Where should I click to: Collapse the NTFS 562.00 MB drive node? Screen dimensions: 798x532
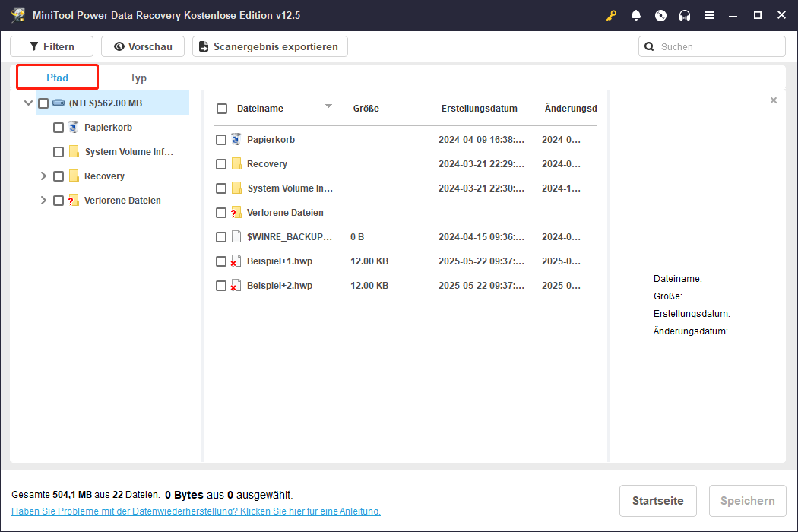click(x=29, y=103)
